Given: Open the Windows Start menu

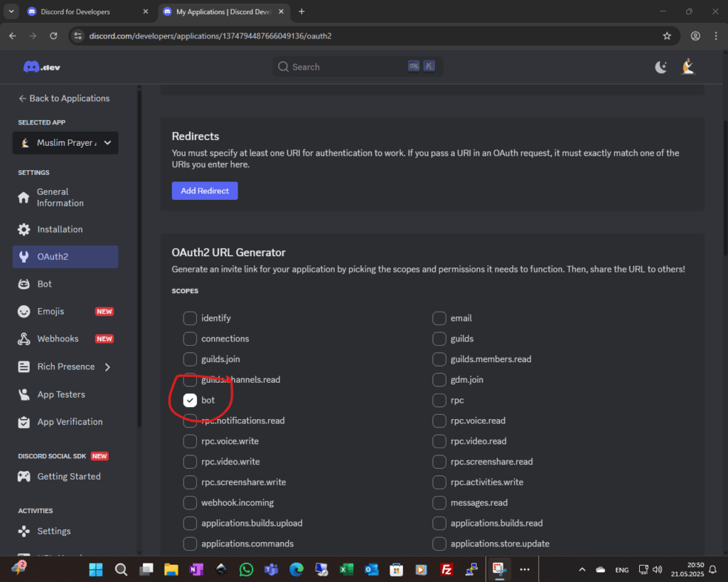Looking at the screenshot, I should tap(96, 569).
